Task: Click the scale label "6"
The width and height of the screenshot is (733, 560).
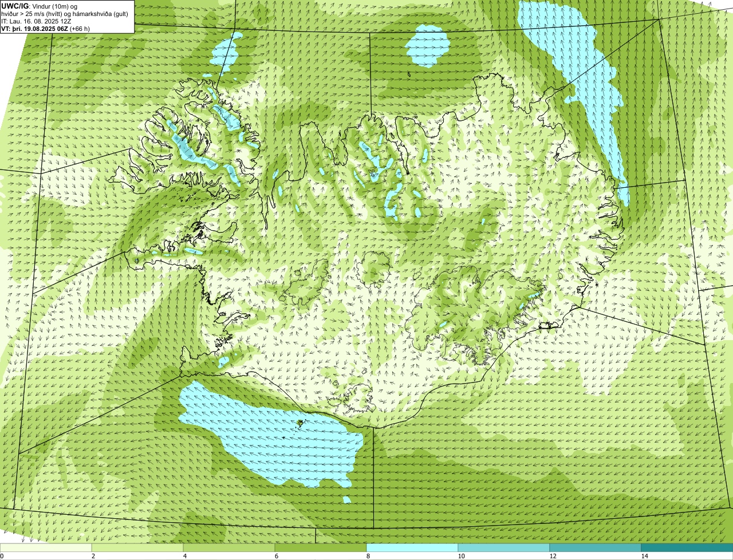Action: click(276, 556)
